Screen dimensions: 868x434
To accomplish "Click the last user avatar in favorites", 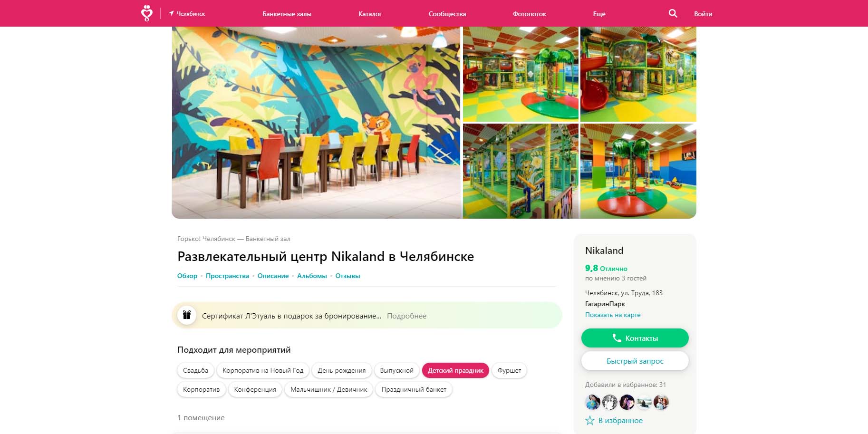I will (661, 402).
